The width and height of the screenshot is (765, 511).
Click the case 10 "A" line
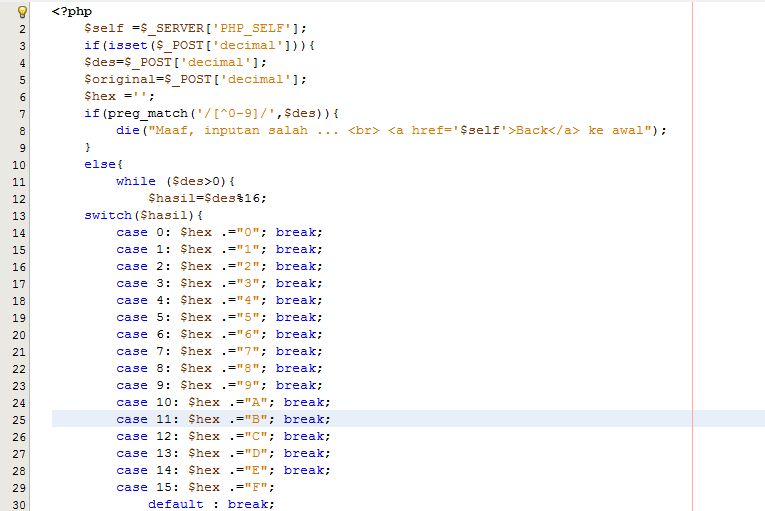[x=223, y=402]
